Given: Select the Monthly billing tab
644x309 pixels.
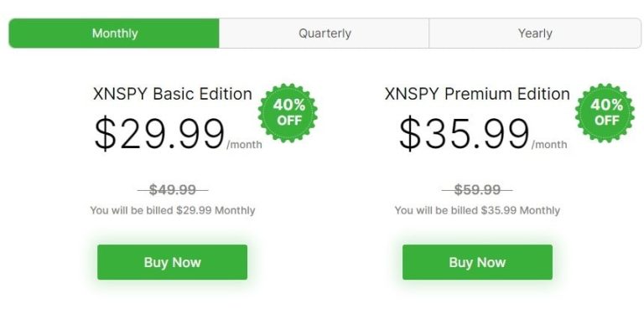Looking at the screenshot, I should [x=114, y=33].
